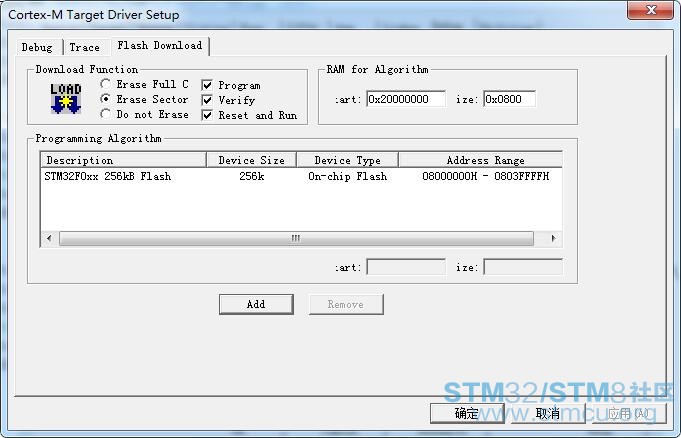This screenshot has height=438, width=681.
Task: Switch to the Debug tab
Action: point(37,47)
